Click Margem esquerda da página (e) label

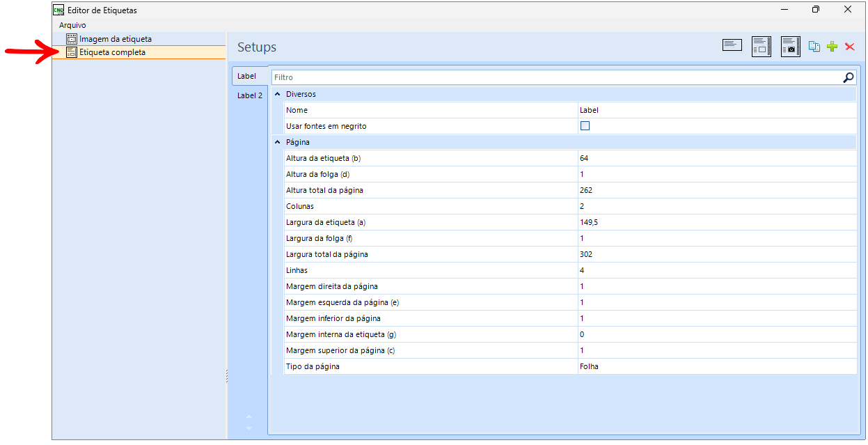point(342,302)
